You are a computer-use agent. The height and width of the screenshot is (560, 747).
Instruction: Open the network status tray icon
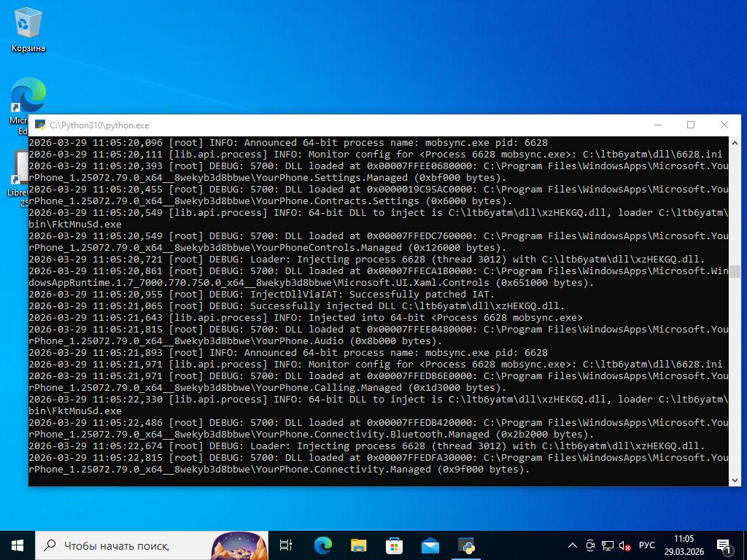[608, 545]
